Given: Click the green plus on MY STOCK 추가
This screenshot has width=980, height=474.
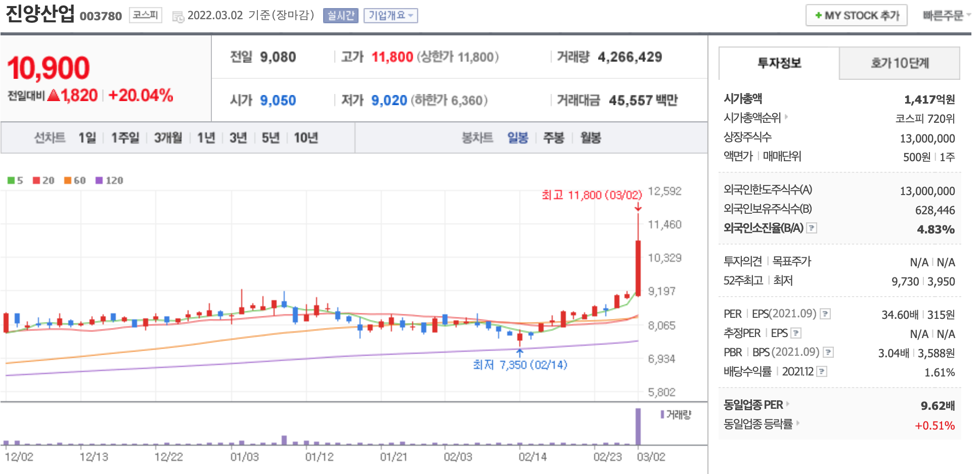Looking at the screenshot, I should coord(818,16).
